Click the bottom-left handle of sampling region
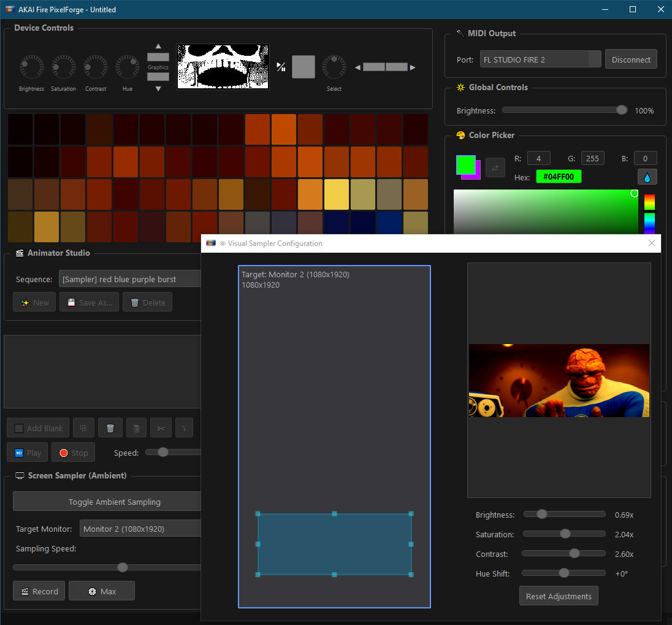Screen dimensions: 672x625 click(x=258, y=575)
